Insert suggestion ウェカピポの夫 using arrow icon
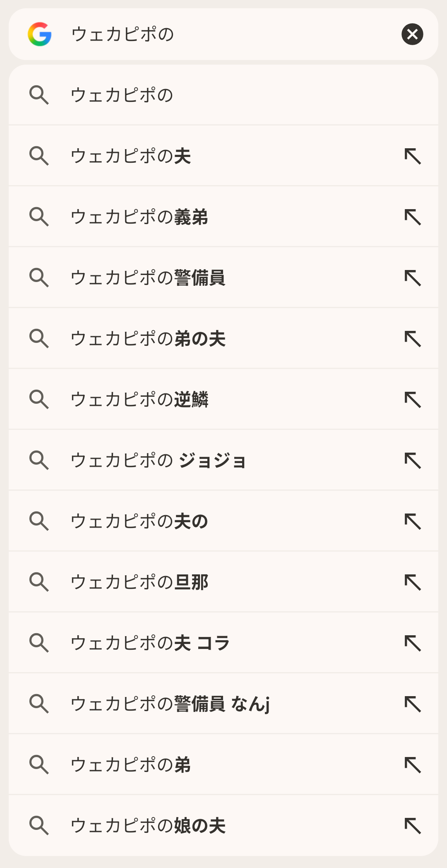The width and height of the screenshot is (447, 868). point(413,156)
